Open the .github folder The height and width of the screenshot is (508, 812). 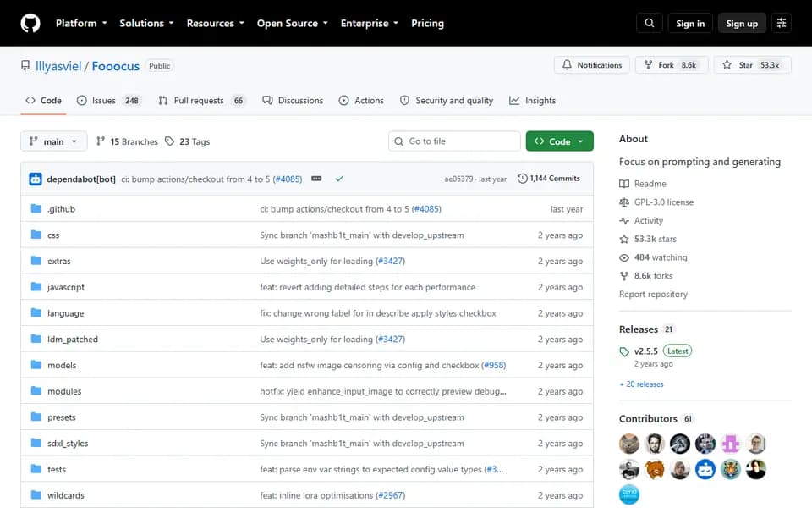pos(61,209)
